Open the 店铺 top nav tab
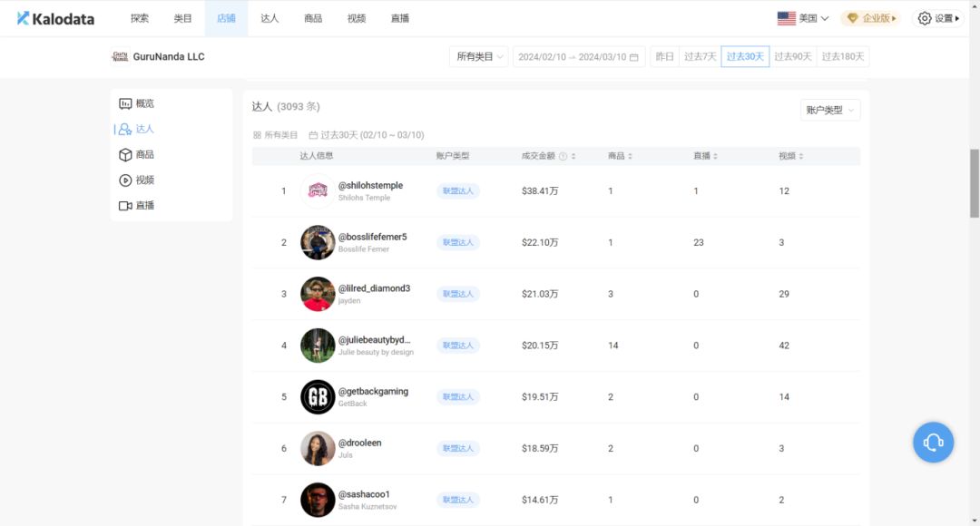Screen dimensions: 980x526 point(226,19)
